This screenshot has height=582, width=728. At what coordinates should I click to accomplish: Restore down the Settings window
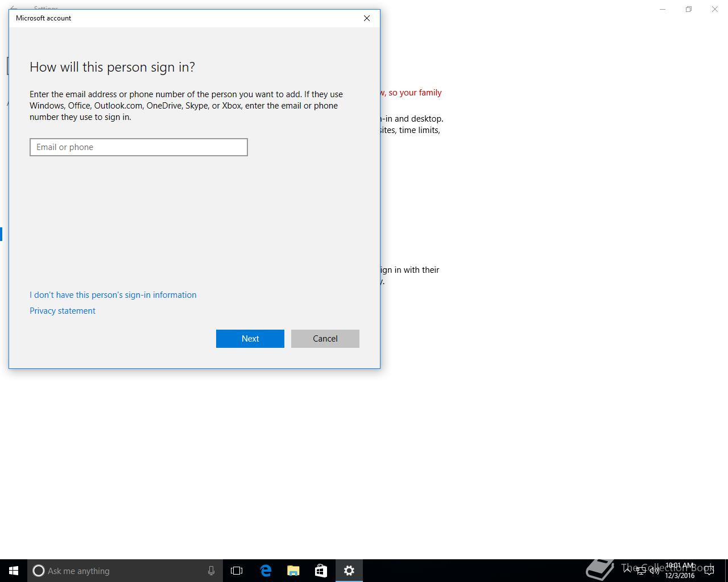(x=689, y=9)
